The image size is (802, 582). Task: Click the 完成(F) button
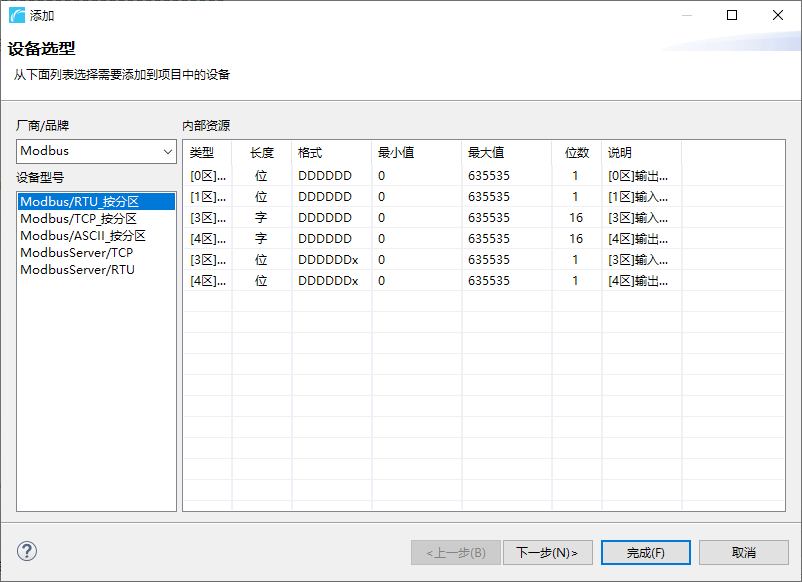click(x=645, y=552)
